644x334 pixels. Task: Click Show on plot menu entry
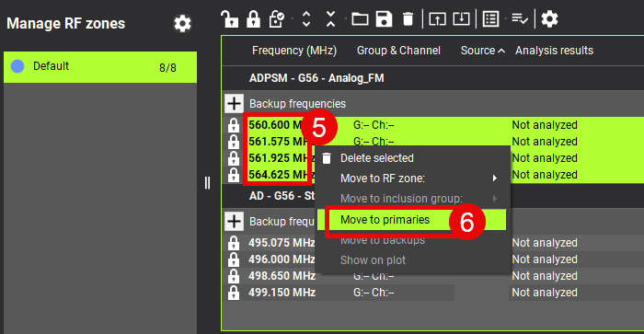413,260
